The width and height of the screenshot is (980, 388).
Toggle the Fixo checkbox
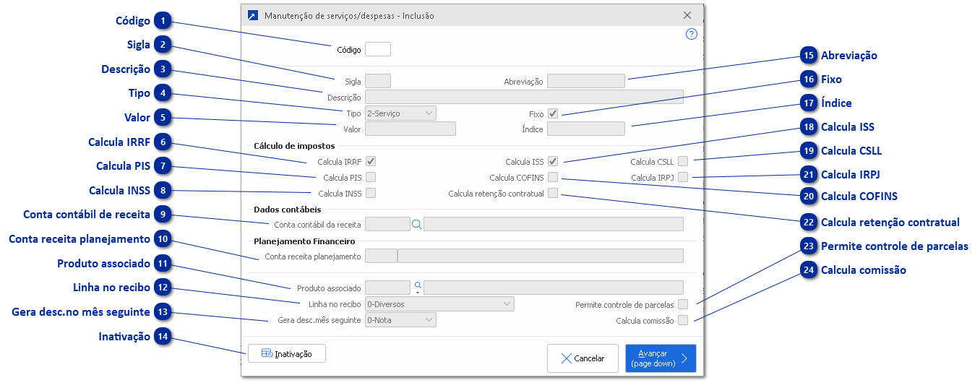click(553, 113)
